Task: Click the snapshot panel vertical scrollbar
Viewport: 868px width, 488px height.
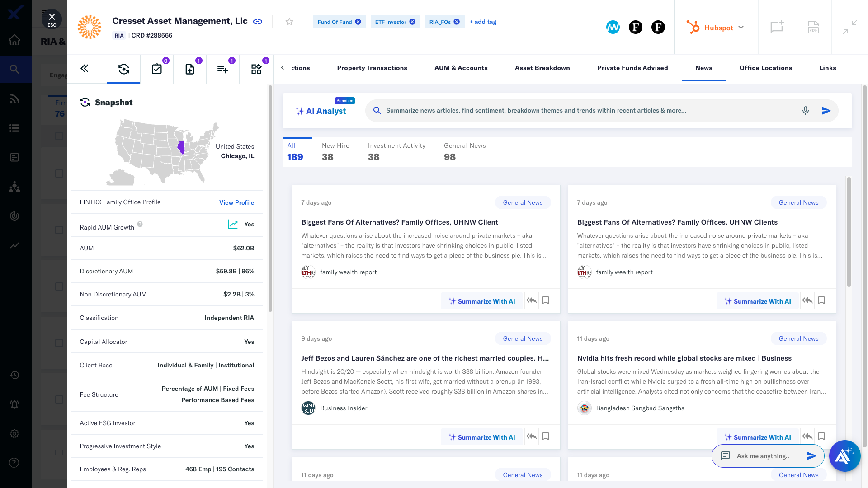Action: [270, 199]
